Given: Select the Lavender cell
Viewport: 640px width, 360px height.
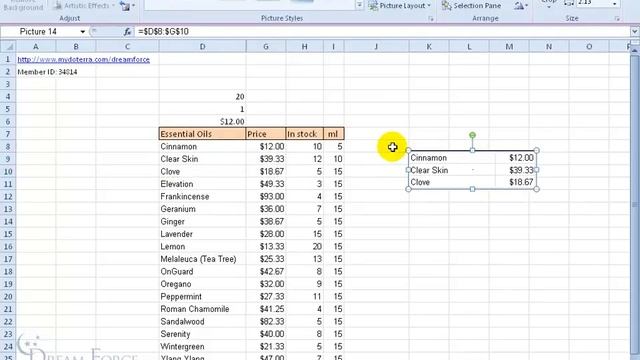Looking at the screenshot, I should pos(202,234).
